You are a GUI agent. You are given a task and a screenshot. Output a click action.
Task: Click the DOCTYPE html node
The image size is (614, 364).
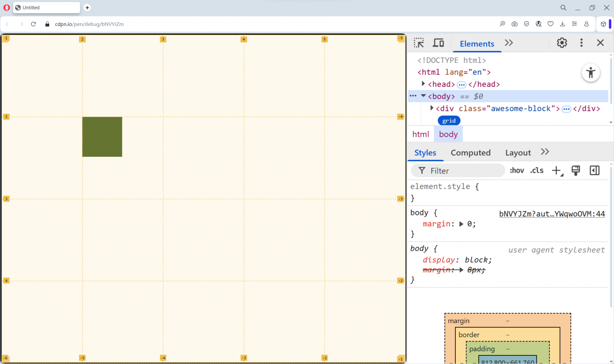click(452, 60)
